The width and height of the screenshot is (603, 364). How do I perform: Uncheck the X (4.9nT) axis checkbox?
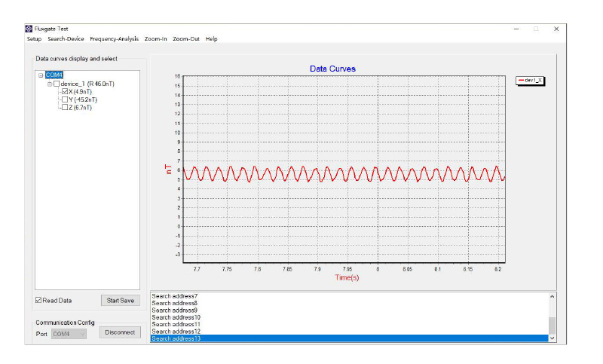(x=65, y=91)
